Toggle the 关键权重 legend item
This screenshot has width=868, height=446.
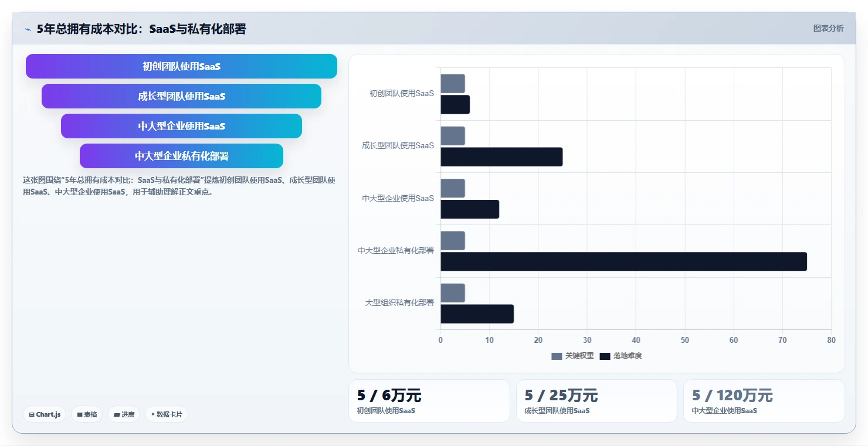tap(572, 356)
